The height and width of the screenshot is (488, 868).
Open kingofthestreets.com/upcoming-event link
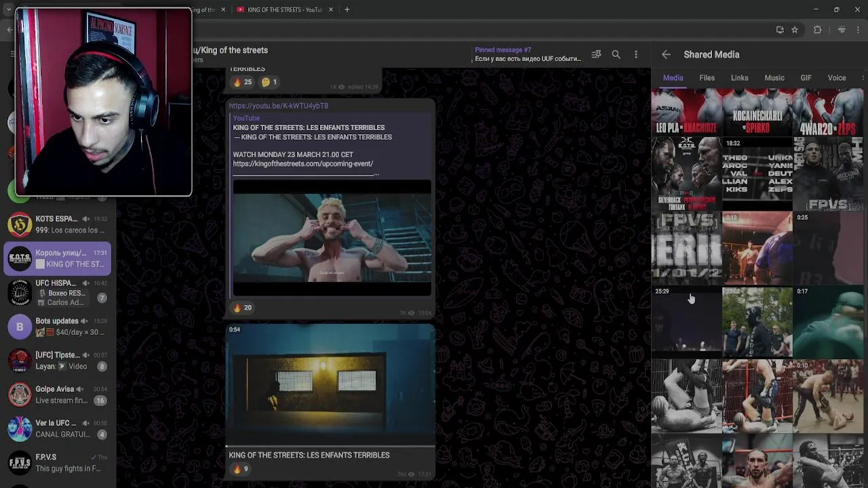(x=303, y=163)
